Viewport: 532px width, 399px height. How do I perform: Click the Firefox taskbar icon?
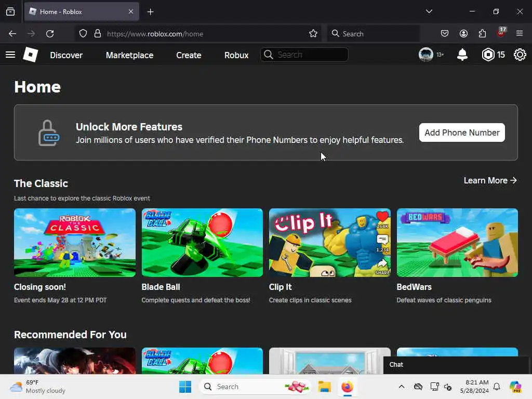pyautogui.click(x=347, y=387)
